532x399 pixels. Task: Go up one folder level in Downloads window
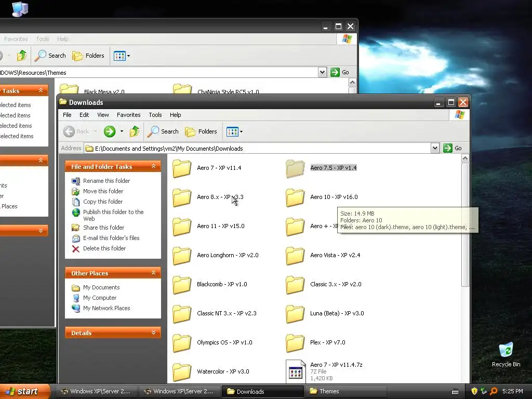pyautogui.click(x=135, y=131)
